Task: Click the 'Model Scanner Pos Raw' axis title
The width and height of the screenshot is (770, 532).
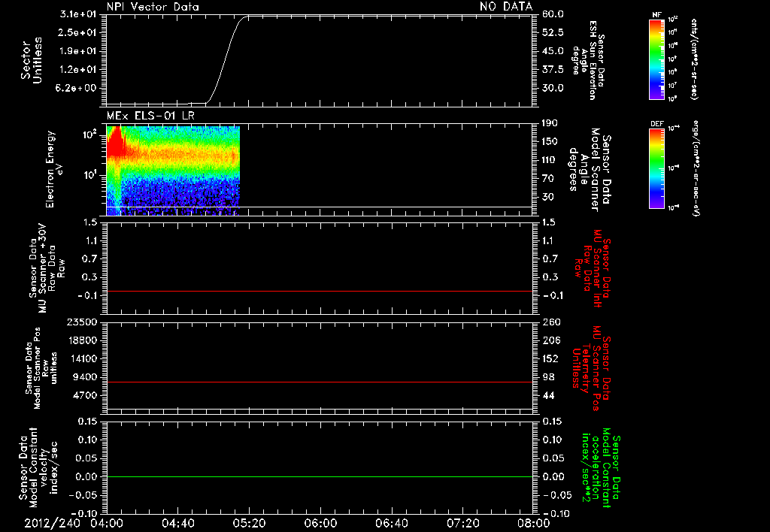Action: point(41,368)
